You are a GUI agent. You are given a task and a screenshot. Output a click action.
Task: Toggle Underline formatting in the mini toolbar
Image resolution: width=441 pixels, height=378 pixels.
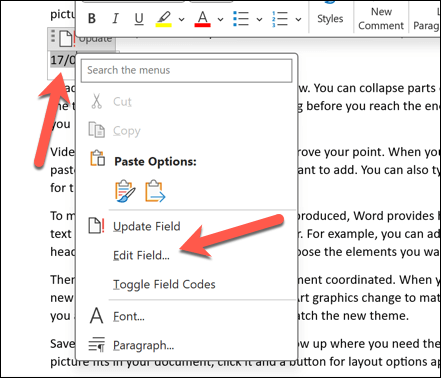[x=139, y=19]
